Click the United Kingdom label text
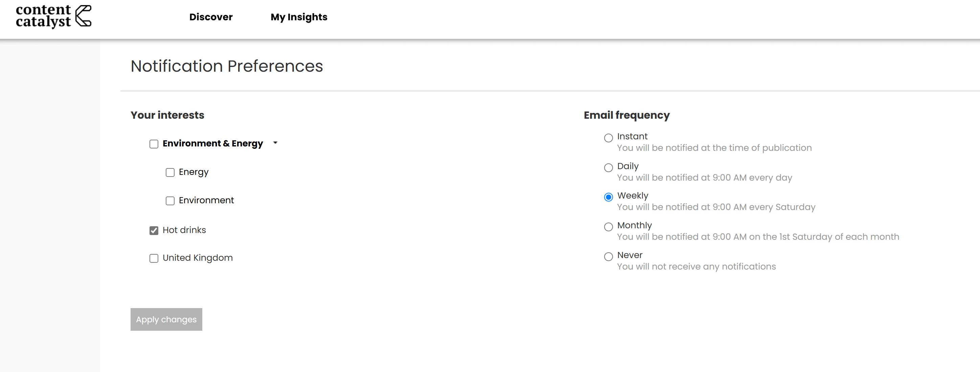 (x=198, y=258)
